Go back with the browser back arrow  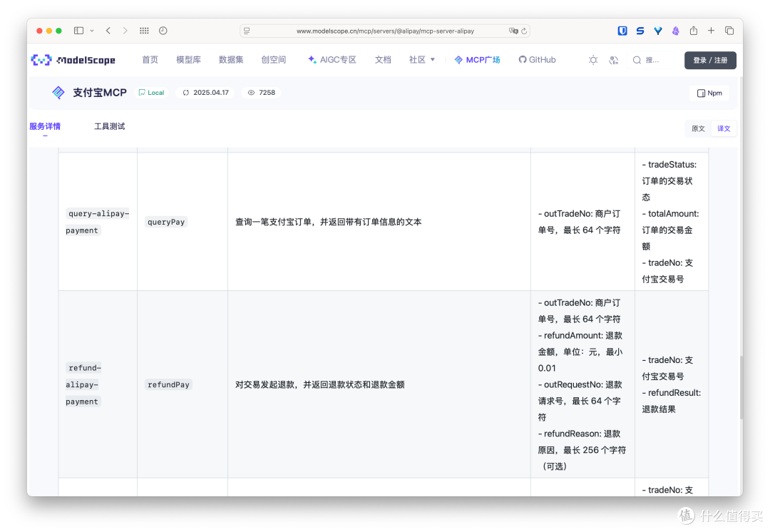point(108,31)
